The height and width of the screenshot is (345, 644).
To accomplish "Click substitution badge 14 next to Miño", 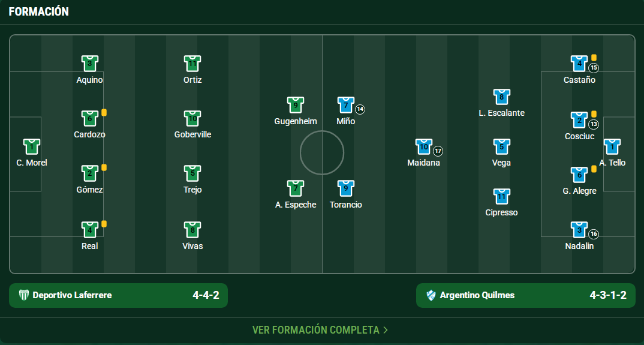I will tap(360, 109).
